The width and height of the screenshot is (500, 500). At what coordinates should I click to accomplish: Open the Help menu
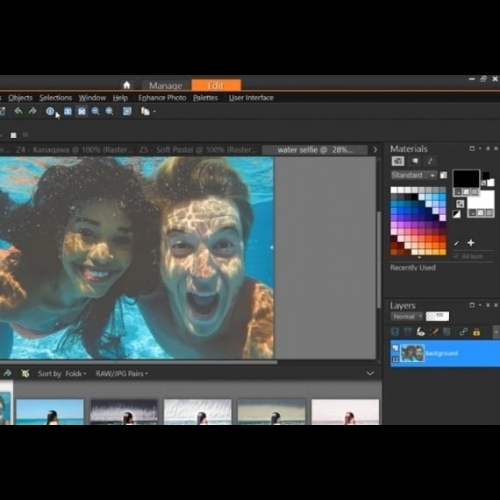tap(120, 98)
